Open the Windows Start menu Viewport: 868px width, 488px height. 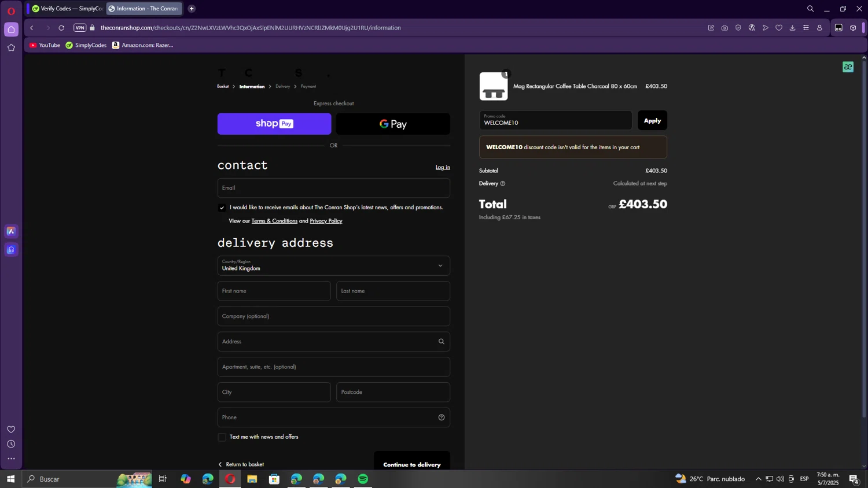[10, 479]
